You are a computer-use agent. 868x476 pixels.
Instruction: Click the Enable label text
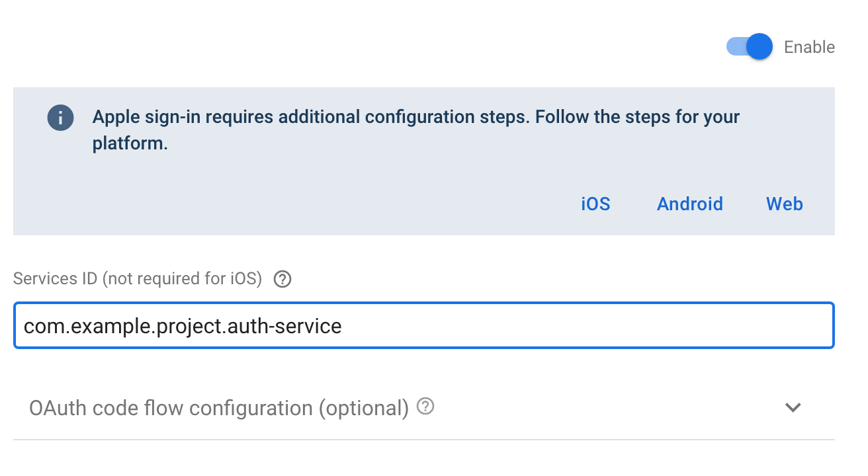808,46
